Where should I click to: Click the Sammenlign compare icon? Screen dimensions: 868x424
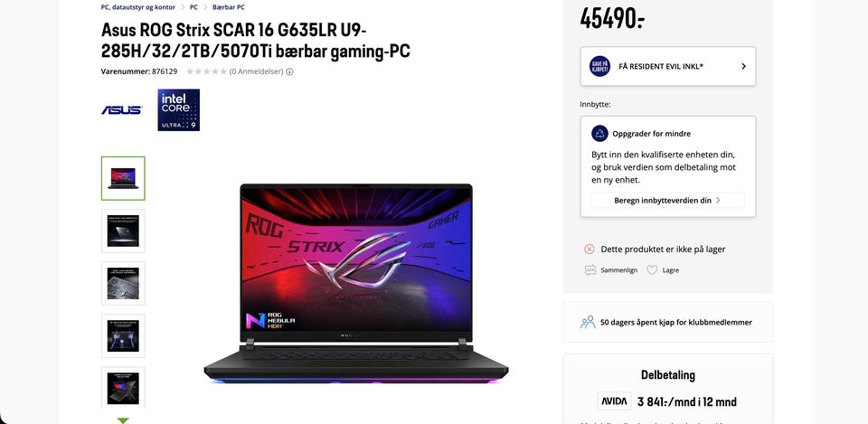coord(590,270)
